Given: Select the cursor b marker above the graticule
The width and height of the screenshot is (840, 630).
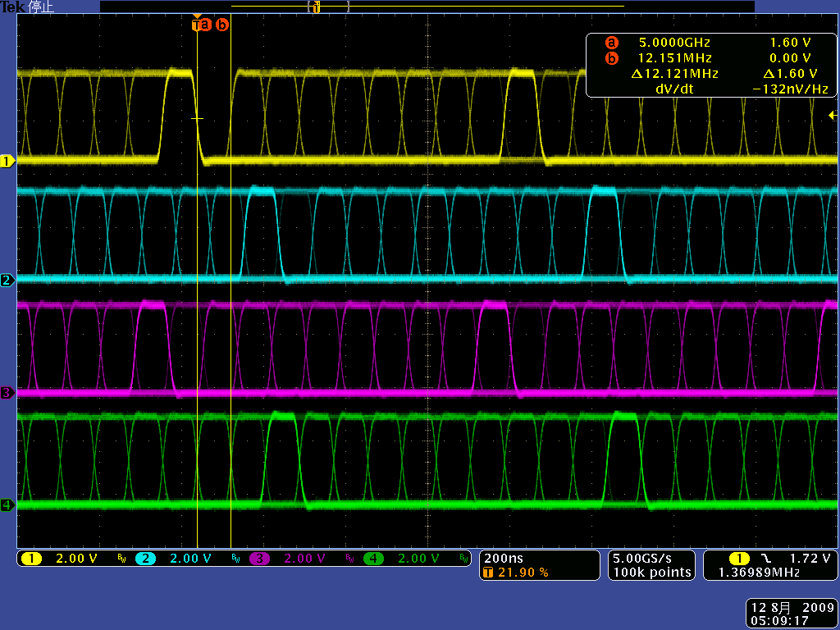Looking at the screenshot, I should (x=221, y=25).
